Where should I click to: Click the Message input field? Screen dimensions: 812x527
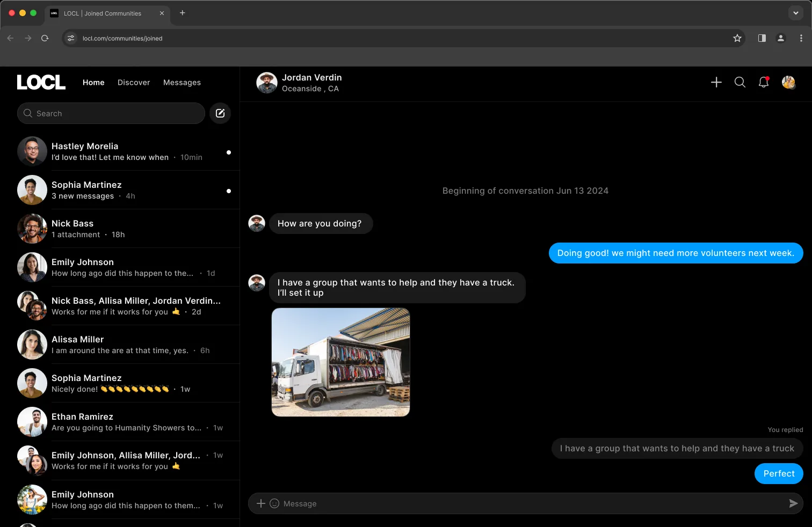click(526, 503)
